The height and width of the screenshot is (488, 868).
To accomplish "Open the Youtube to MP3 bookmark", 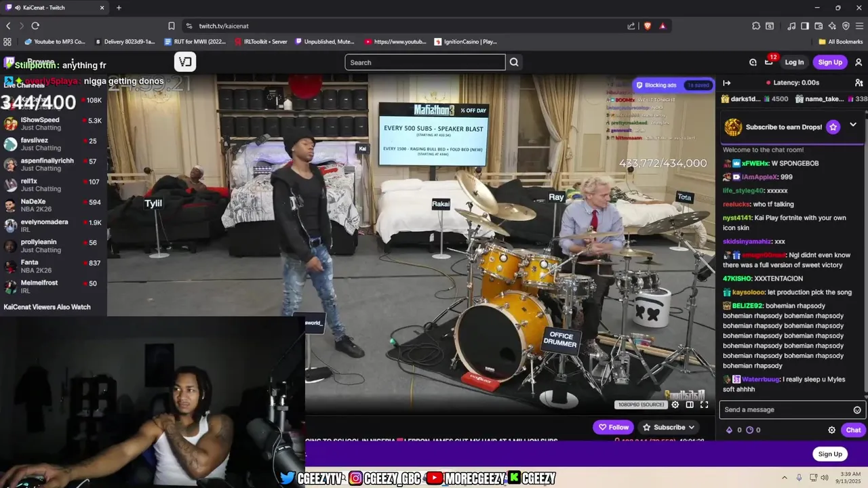I will tap(56, 41).
